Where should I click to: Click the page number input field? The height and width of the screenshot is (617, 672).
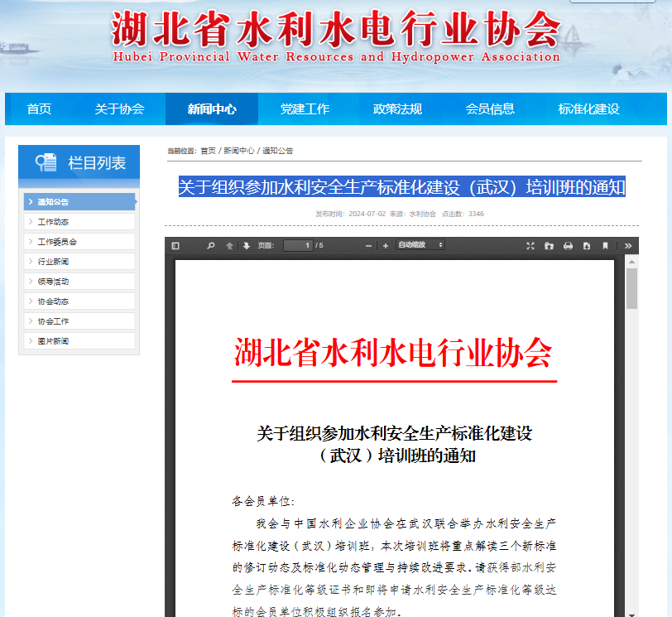[298, 244]
